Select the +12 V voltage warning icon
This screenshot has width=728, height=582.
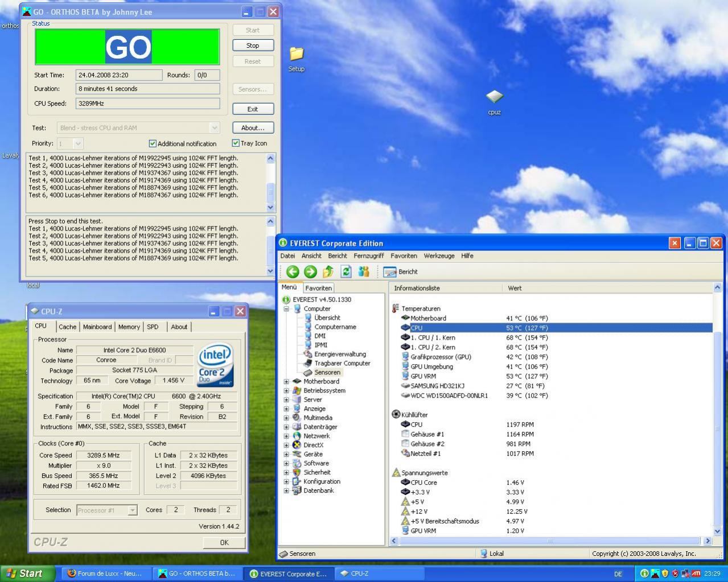coord(405,511)
